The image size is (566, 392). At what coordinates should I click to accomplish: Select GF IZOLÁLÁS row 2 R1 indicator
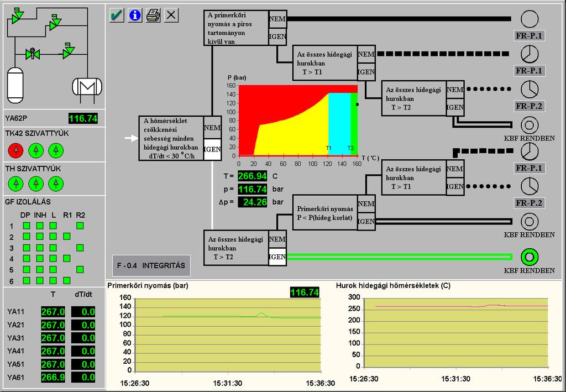click(66, 237)
